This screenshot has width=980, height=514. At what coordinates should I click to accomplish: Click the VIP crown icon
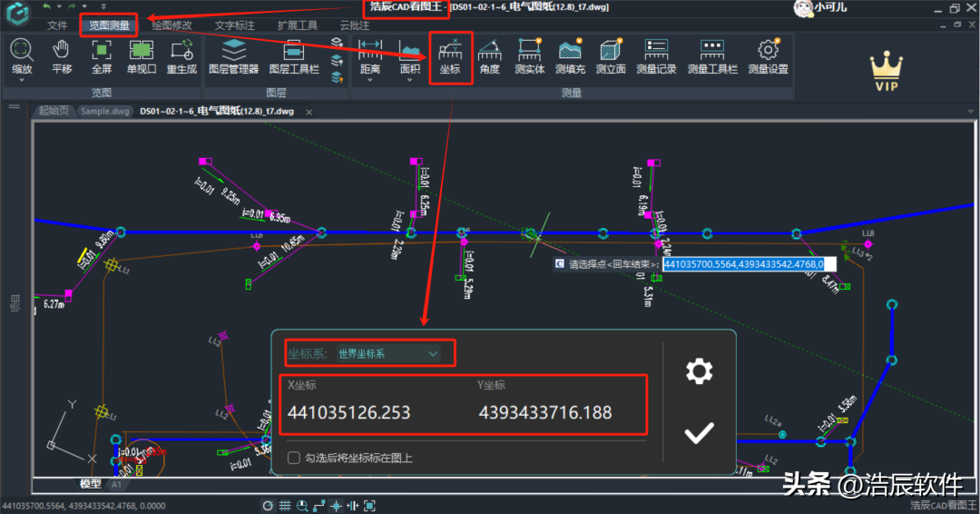887,71
